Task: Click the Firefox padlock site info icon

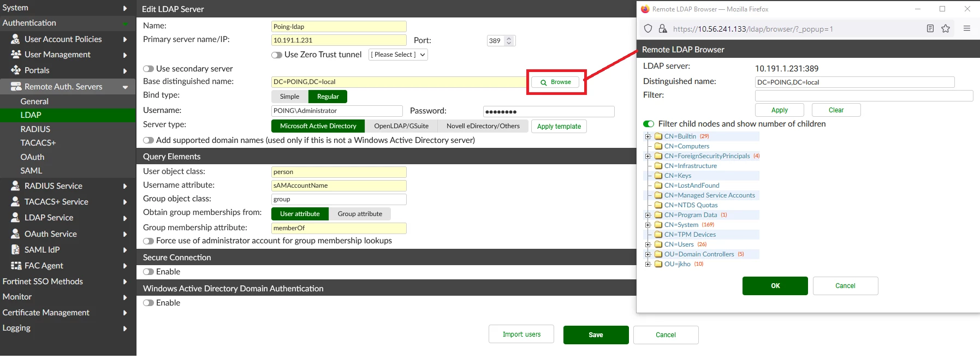Action: [x=663, y=29]
